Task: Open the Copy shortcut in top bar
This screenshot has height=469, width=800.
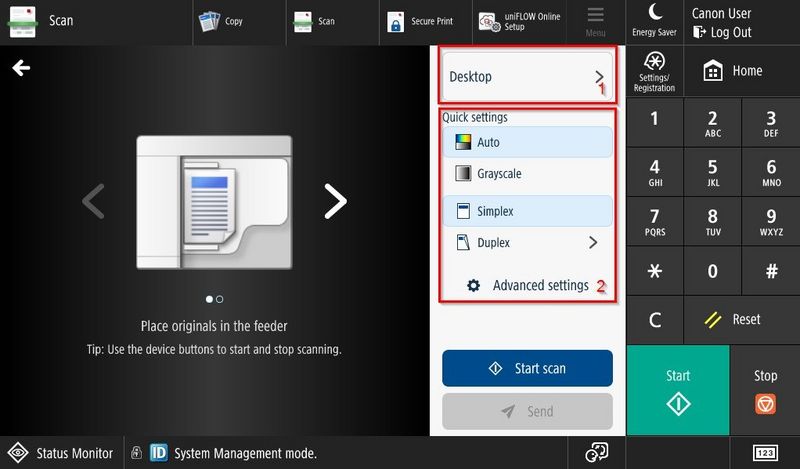Action: [222, 21]
